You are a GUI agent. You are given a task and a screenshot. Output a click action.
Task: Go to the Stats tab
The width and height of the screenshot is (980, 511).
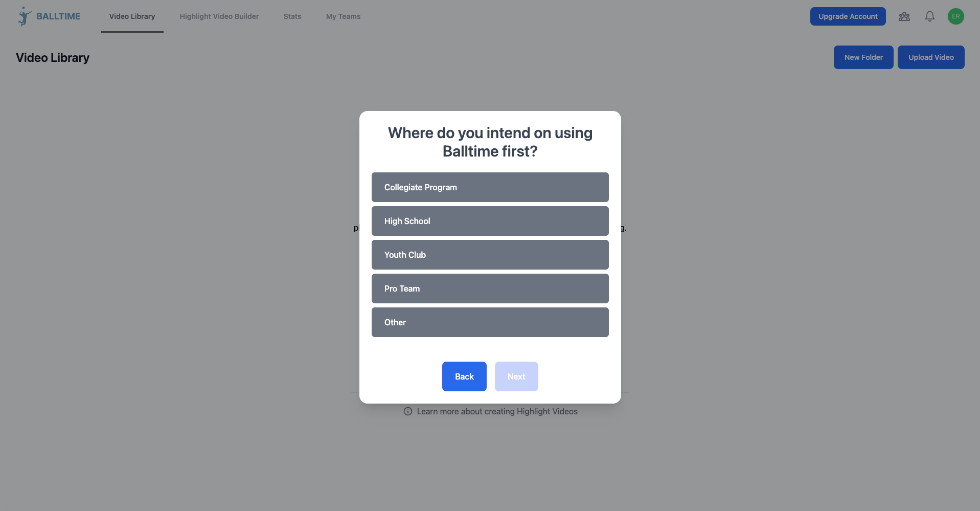point(292,16)
